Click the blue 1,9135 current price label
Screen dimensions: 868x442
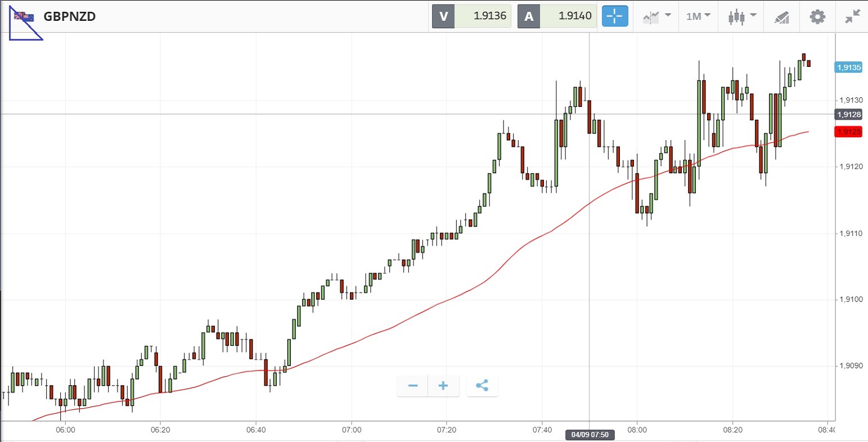coord(849,67)
